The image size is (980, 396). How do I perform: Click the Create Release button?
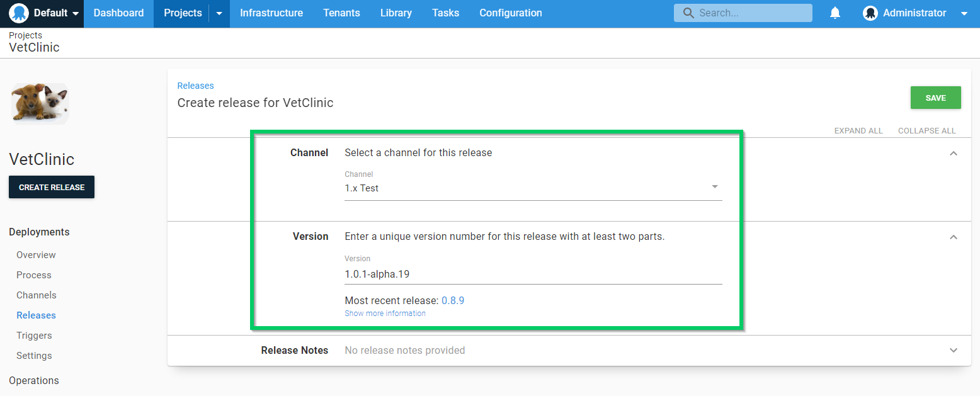(x=52, y=187)
